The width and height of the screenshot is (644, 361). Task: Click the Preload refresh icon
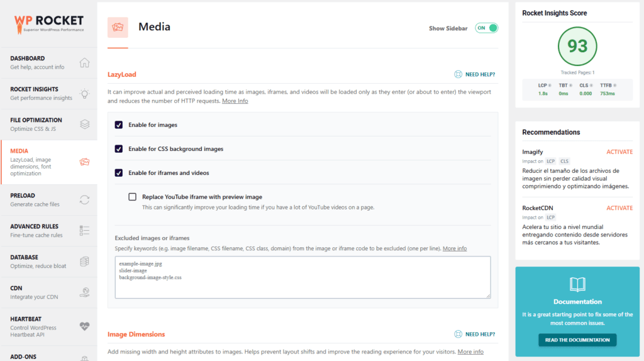(85, 199)
